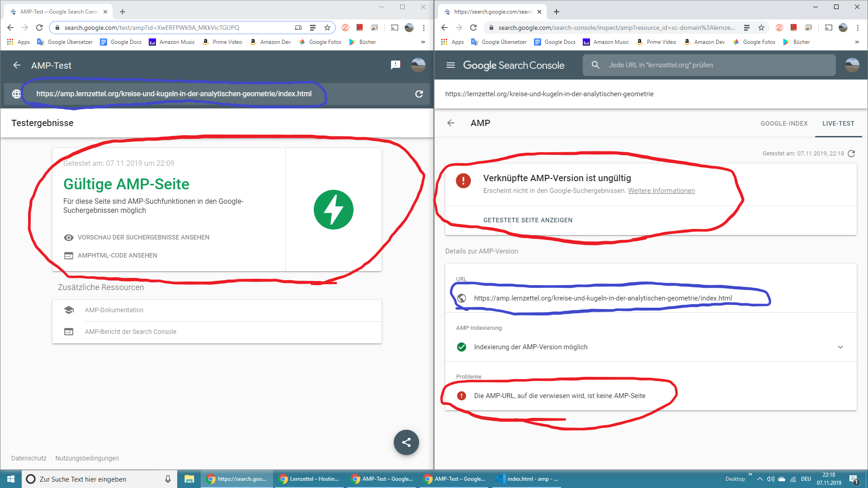This screenshot has height=488, width=868.
Task: Show hidden system tray icons
Action: tap(760, 479)
